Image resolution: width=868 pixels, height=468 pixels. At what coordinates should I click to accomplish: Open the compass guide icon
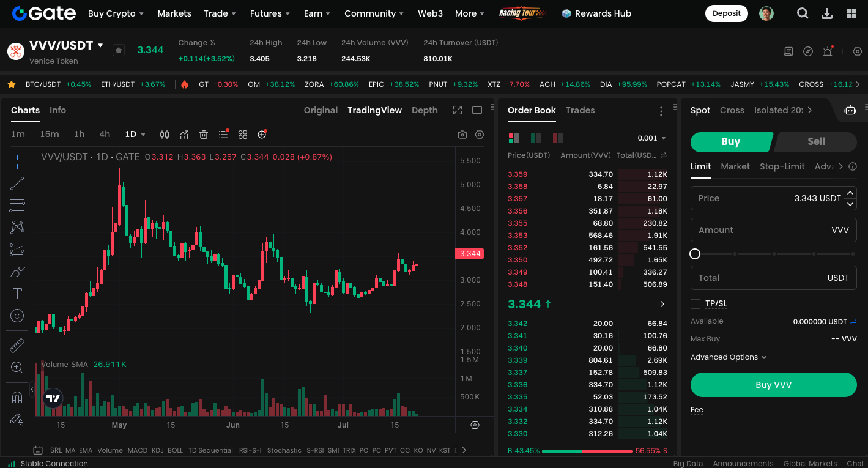(x=808, y=51)
